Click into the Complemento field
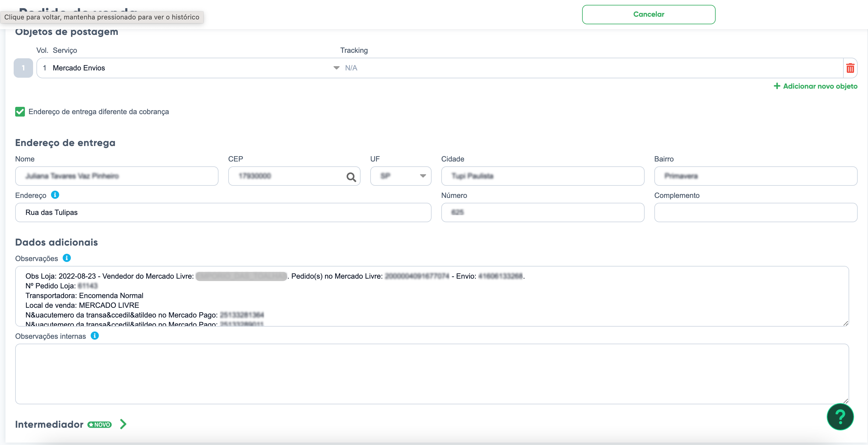Image resolution: width=868 pixels, height=445 pixels. (755, 212)
